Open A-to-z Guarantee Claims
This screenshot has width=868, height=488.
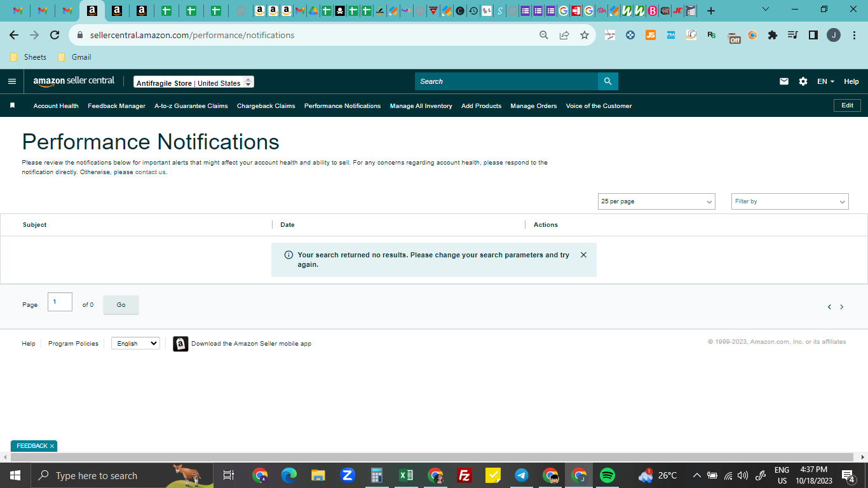[x=191, y=106]
